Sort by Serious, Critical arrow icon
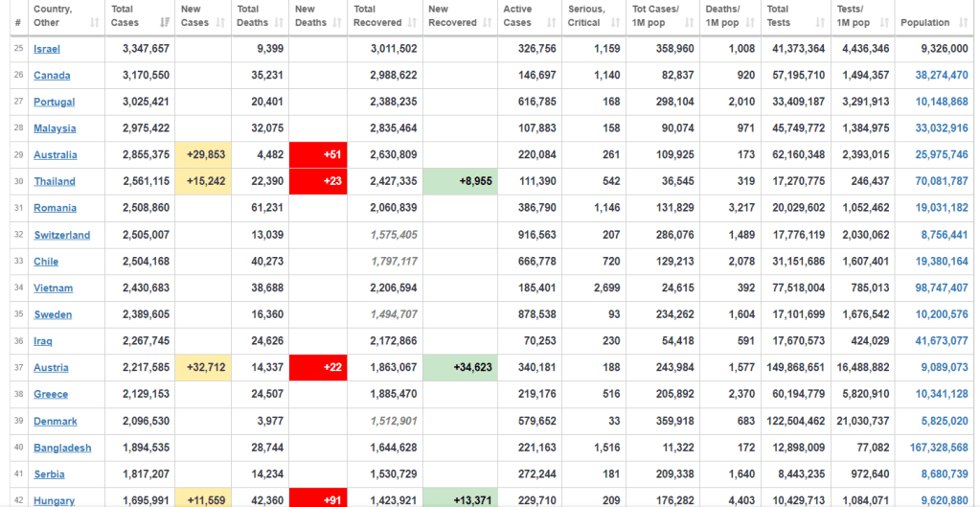980x507 pixels. tap(616, 22)
